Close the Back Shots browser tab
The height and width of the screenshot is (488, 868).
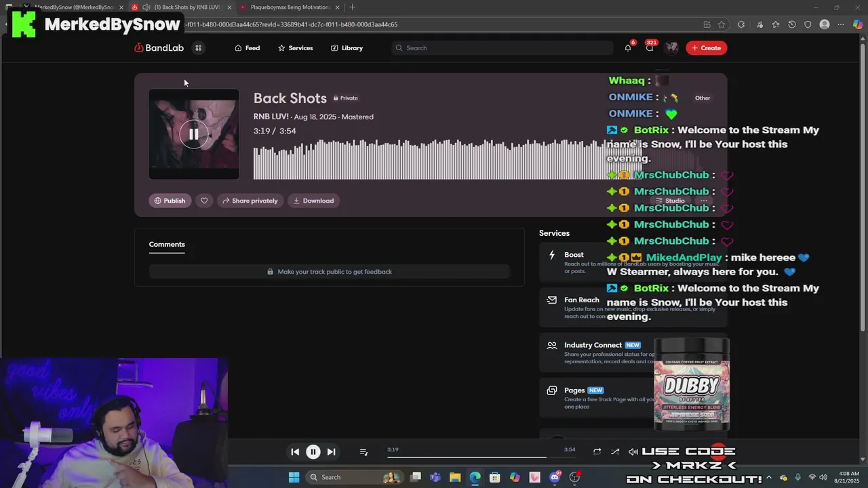[x=229, y=7]
